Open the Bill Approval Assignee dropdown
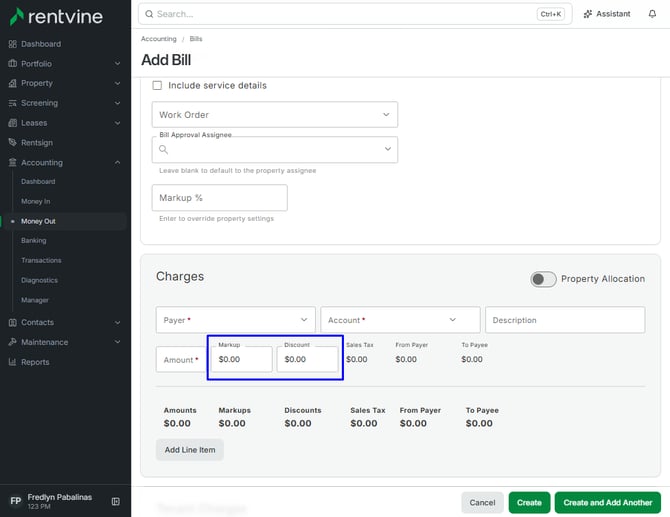Viewport: 670px width, 517px height. pyautogui.click(x=275, y=150)
